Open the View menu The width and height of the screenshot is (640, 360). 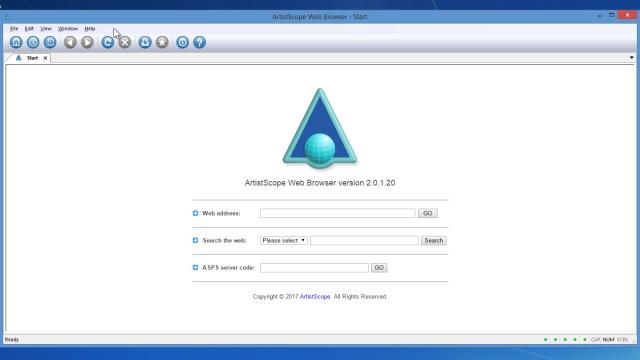click(x=46, y=29)
